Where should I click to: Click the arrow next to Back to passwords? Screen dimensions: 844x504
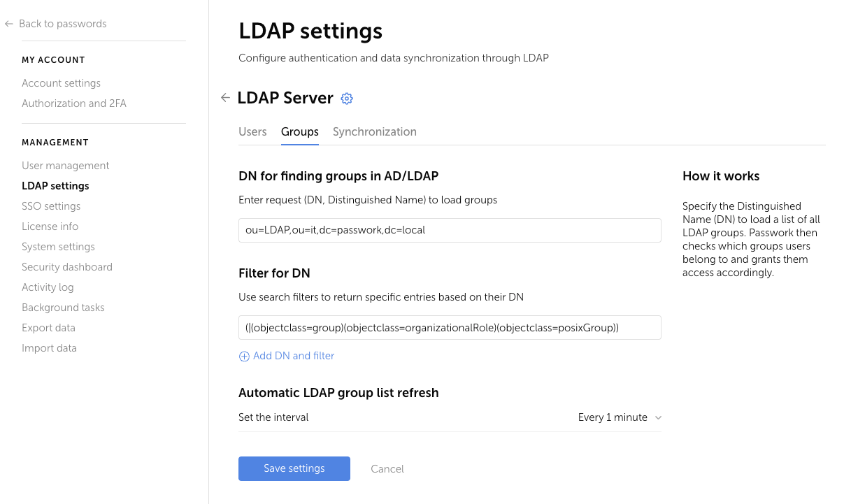click(8, 23)
